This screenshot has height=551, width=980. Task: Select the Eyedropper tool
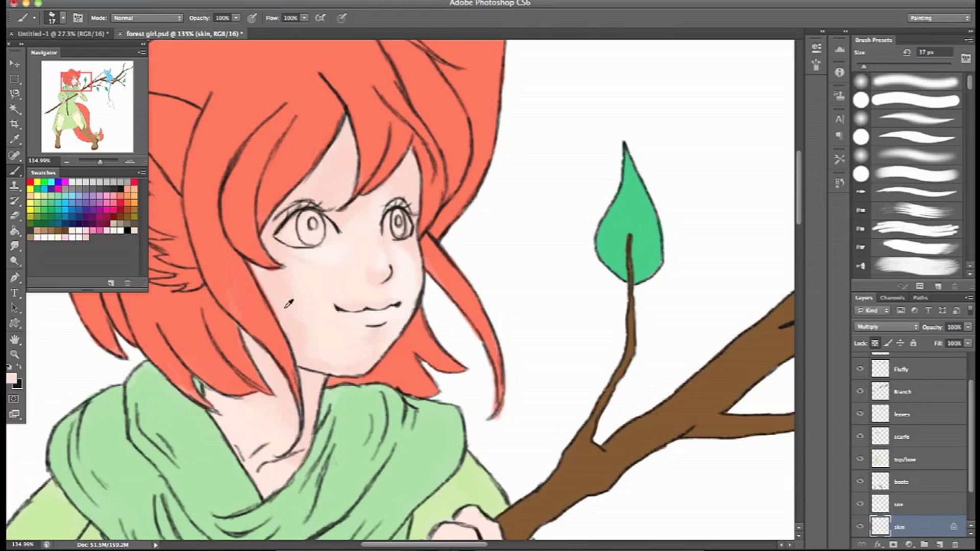(x=14, y=139)
